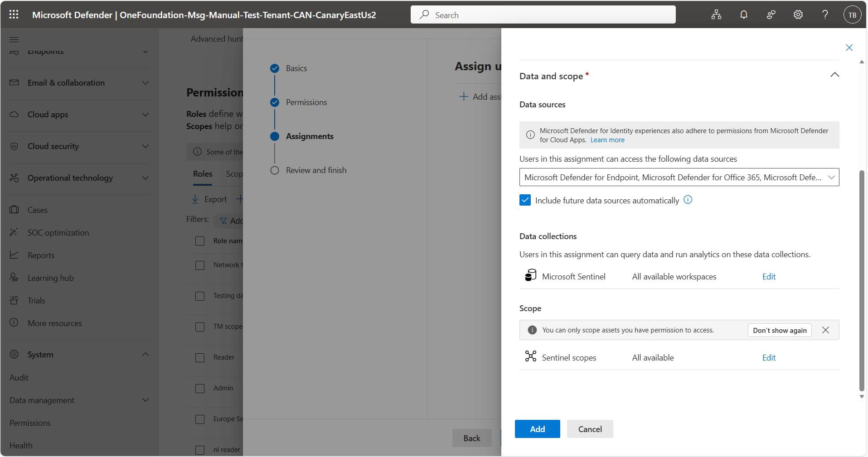
Task: Switch to the Roles tab
Action: tap(203, 174)
